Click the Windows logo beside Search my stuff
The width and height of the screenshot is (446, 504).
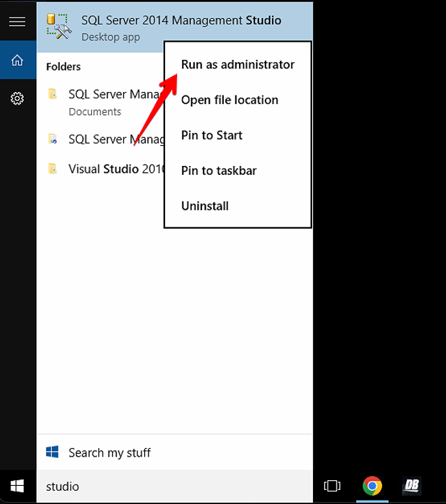52,452
